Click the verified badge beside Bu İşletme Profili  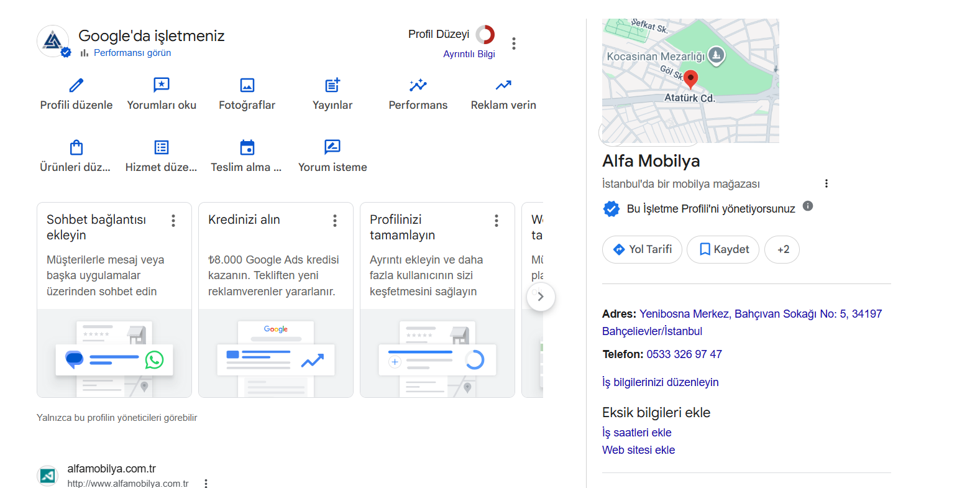[611, 209]
